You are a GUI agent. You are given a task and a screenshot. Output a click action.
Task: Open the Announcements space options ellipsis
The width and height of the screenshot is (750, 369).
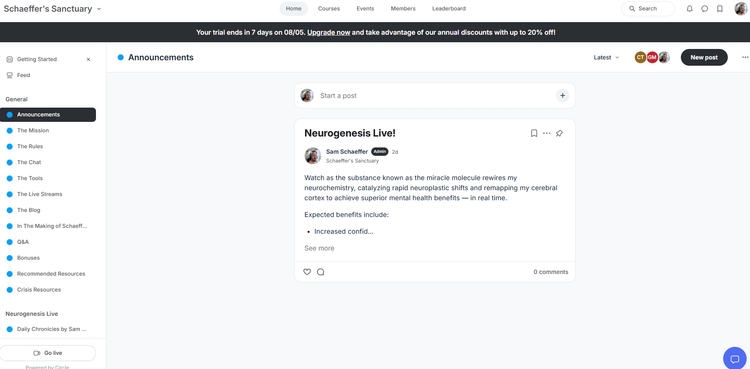pos(745,57)
